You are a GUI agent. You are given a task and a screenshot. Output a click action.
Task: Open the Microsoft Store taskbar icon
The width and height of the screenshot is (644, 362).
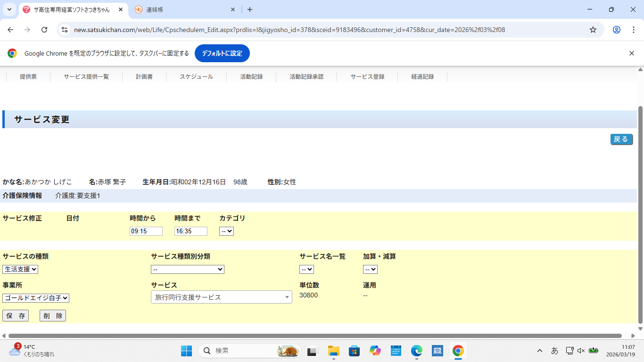coord(355,351)
